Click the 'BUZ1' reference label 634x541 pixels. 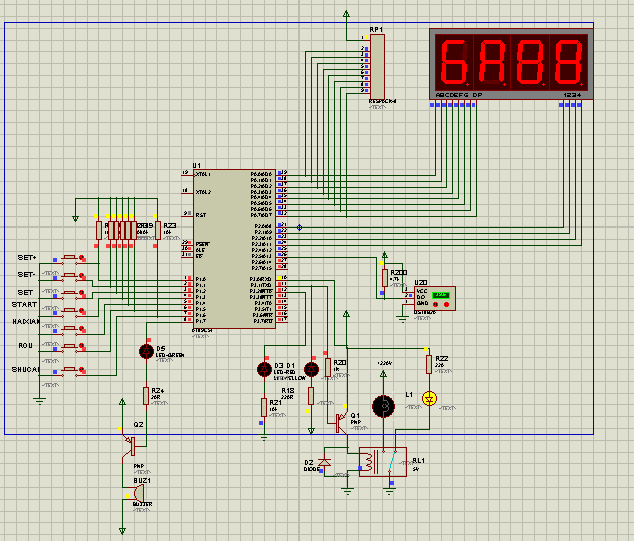tap(142, 480)
